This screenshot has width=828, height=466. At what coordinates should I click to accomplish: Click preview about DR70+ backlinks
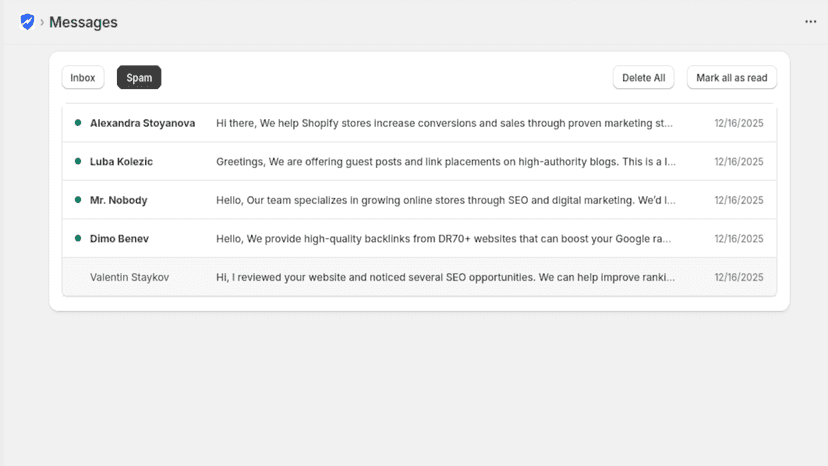point(444,239)
